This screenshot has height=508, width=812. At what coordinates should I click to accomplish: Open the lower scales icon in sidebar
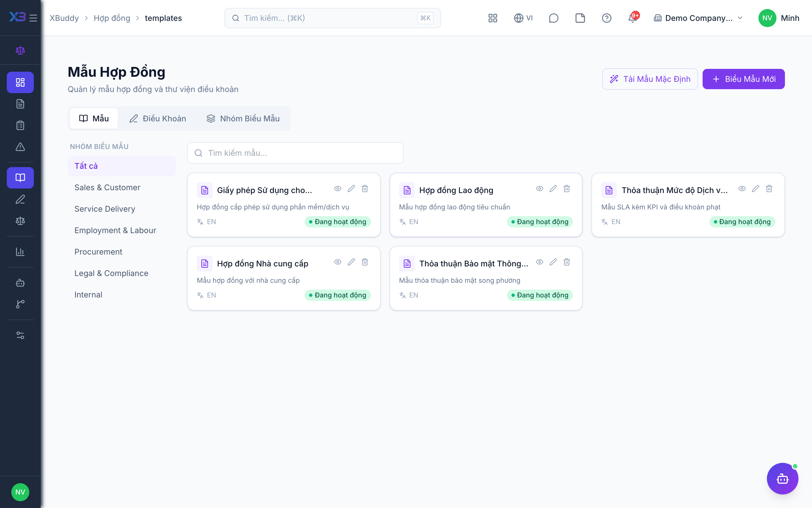pyautogui.click(x=20, y=221)
